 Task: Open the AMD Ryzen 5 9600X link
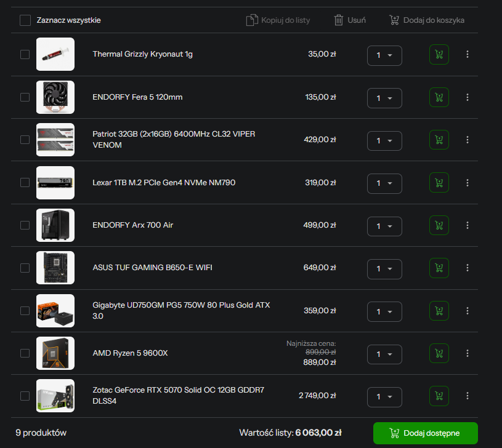pos(130,353)
